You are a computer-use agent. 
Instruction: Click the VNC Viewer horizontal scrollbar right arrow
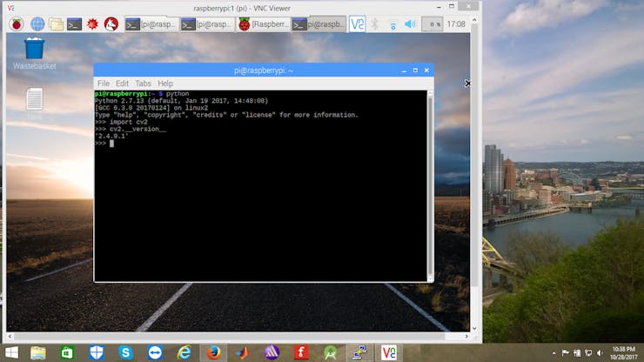click(x=466, y=337)
